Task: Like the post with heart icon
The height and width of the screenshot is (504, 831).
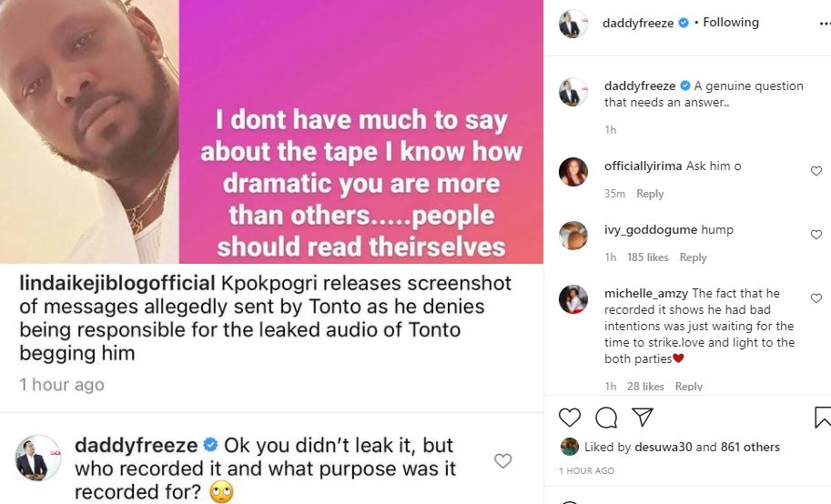Action: (x=570, y=418)
